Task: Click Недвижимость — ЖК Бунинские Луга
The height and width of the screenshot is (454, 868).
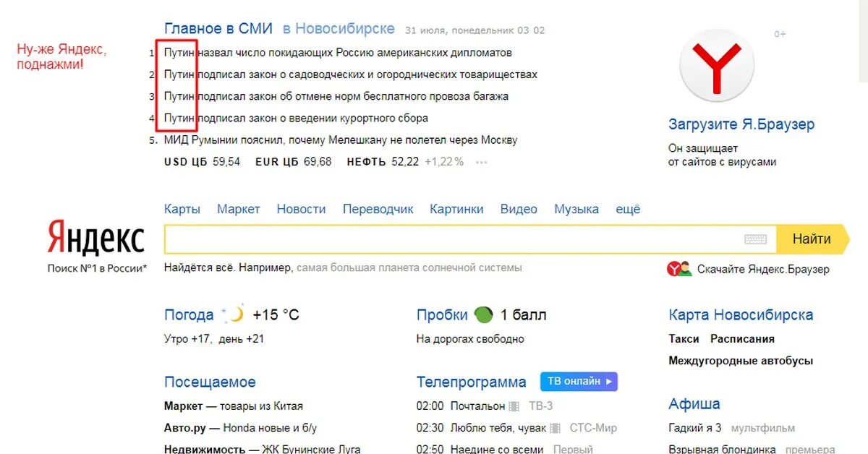Action: pyautogui.click(x=263, y=449)
